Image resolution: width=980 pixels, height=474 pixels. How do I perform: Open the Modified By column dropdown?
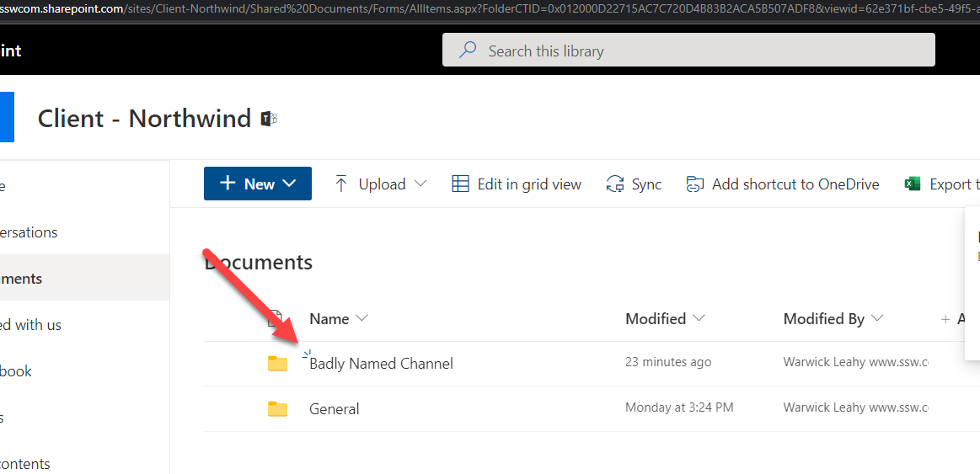point(877,318)
